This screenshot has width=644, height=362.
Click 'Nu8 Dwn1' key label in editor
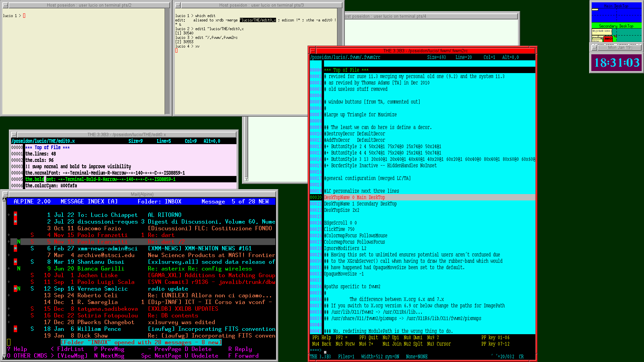tap(413, 338)
